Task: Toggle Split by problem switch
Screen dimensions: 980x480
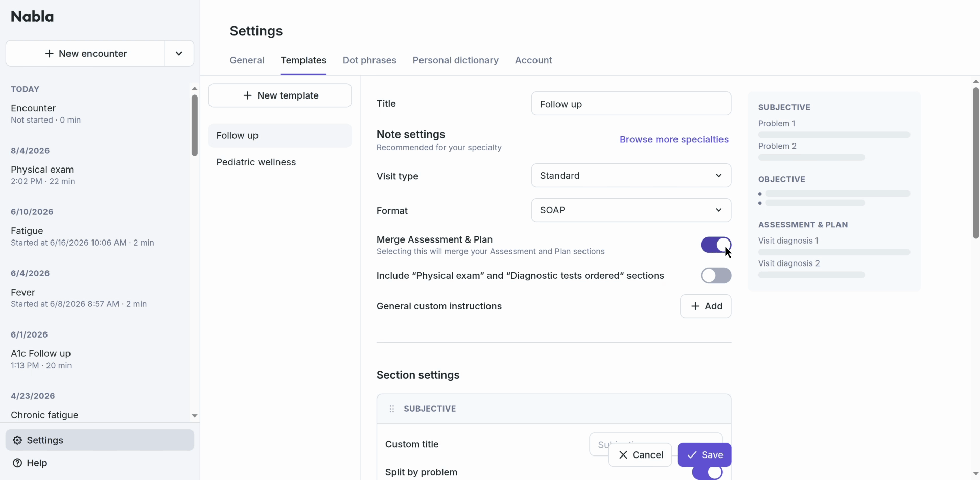Action: 708,473
